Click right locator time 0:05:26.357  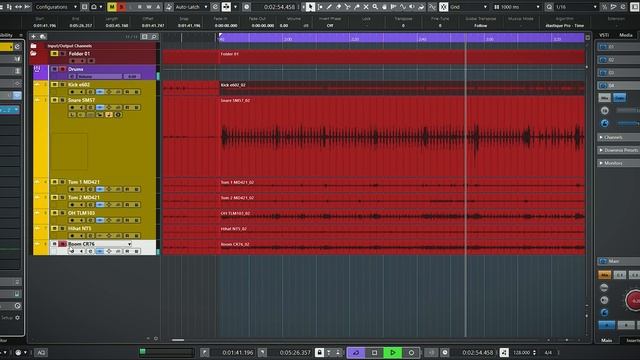pyautogui.click(x=295, y=352)
